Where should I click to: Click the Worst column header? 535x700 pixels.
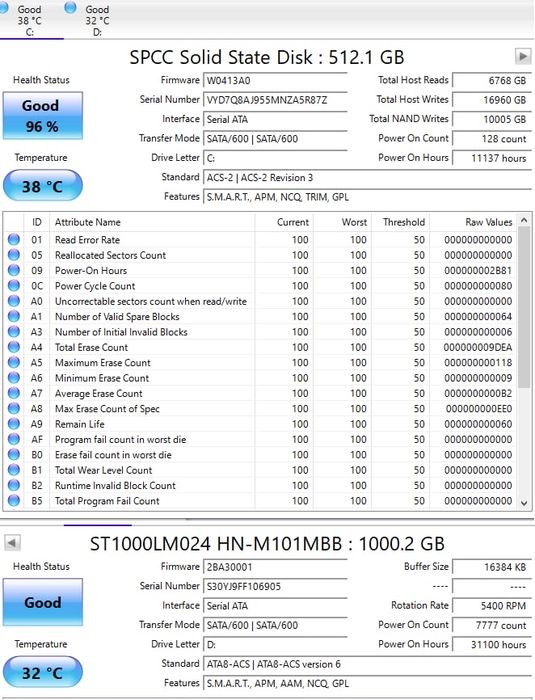point(342,222)
